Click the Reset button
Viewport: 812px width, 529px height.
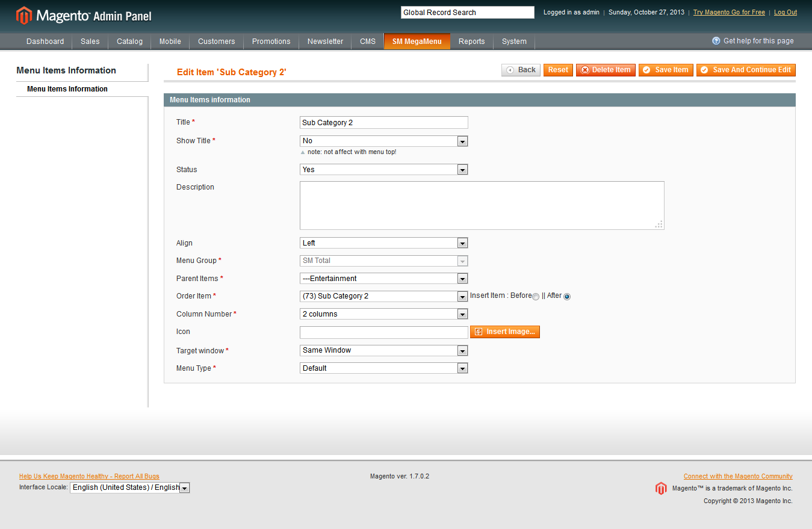click(558, 70)
